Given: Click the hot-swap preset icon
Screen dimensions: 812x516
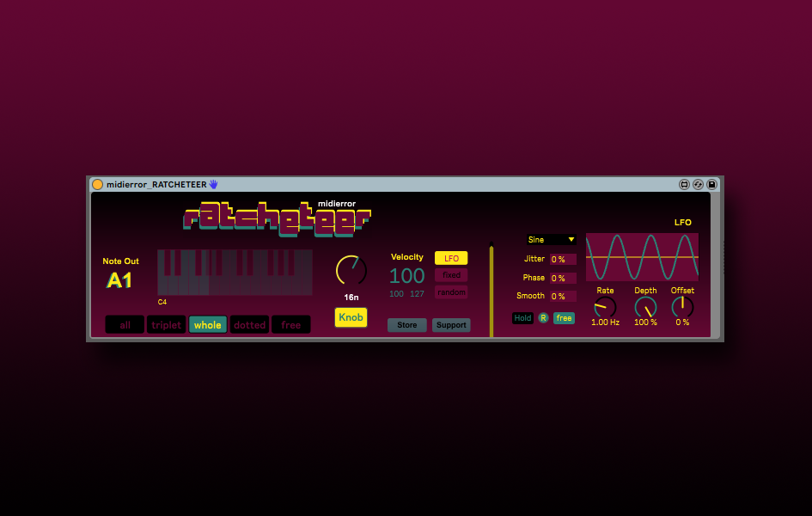Looking at the screenshot, I should tap(698, 184).
